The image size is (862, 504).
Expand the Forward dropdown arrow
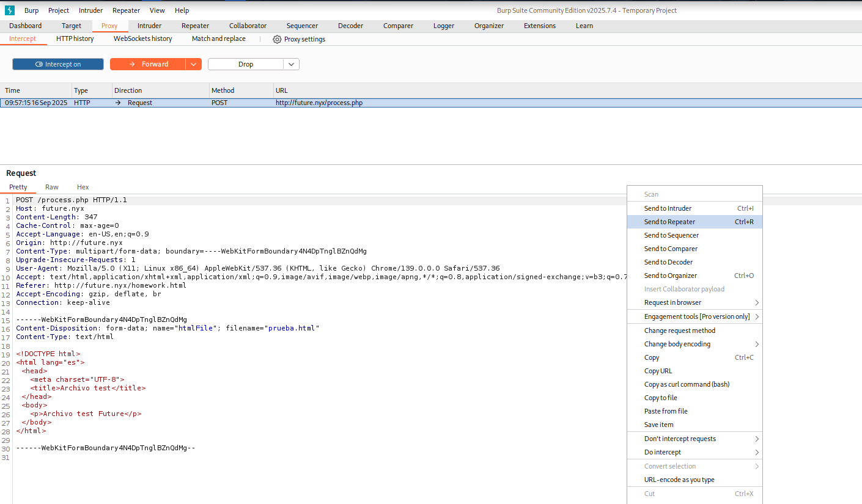pos(193,64)
